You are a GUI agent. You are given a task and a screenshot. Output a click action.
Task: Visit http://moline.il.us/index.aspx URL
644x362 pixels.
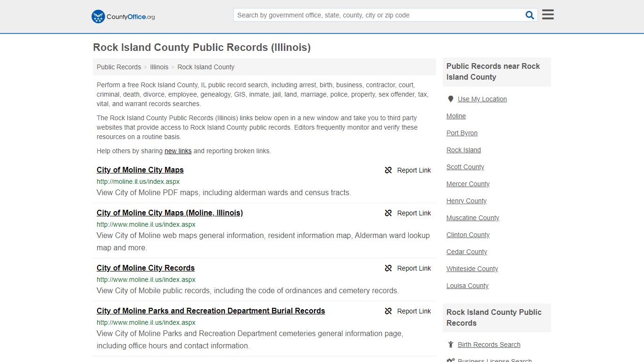138,181
